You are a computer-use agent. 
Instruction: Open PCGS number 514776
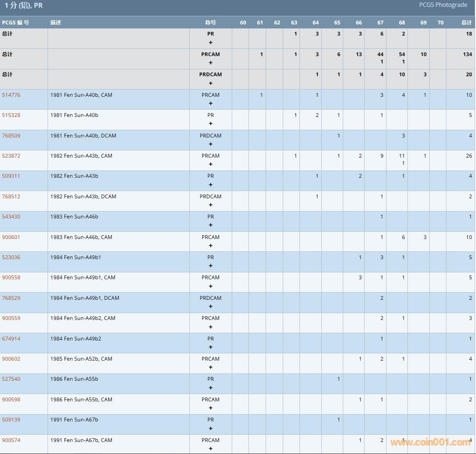(x=11, y=95)
